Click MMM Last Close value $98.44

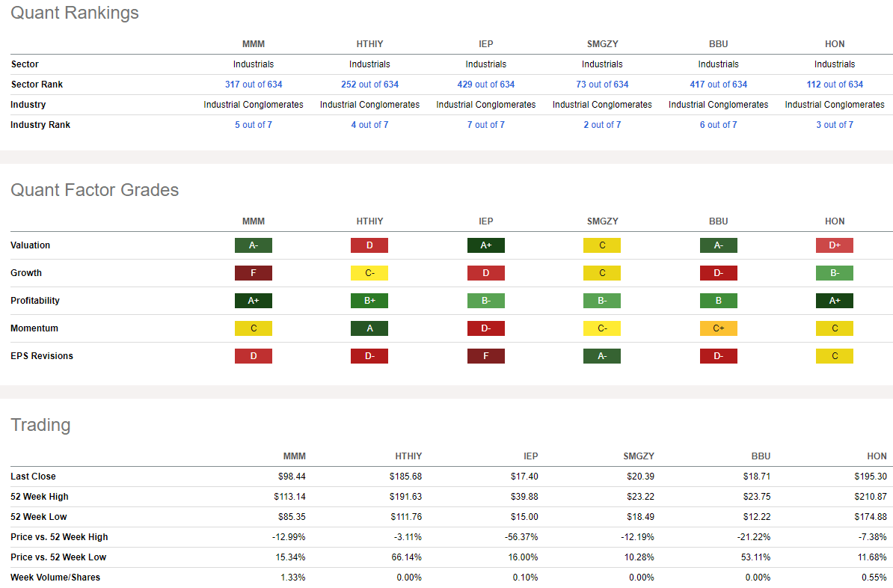[292, 477]
